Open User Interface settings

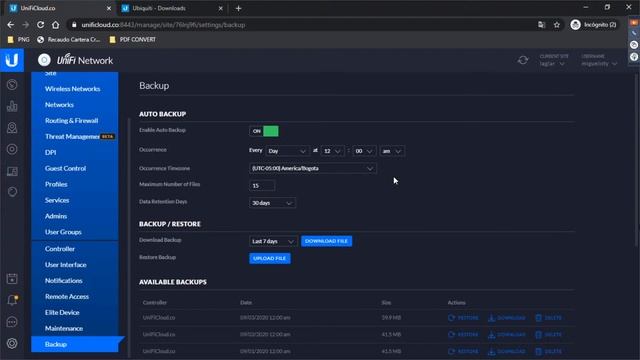pyautogui.click(x=66, y=264)
